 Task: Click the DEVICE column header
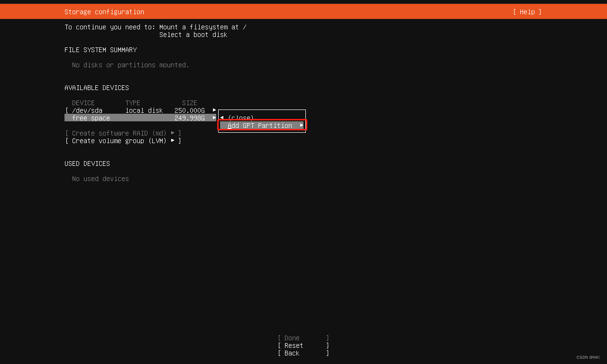click(83, 103)
